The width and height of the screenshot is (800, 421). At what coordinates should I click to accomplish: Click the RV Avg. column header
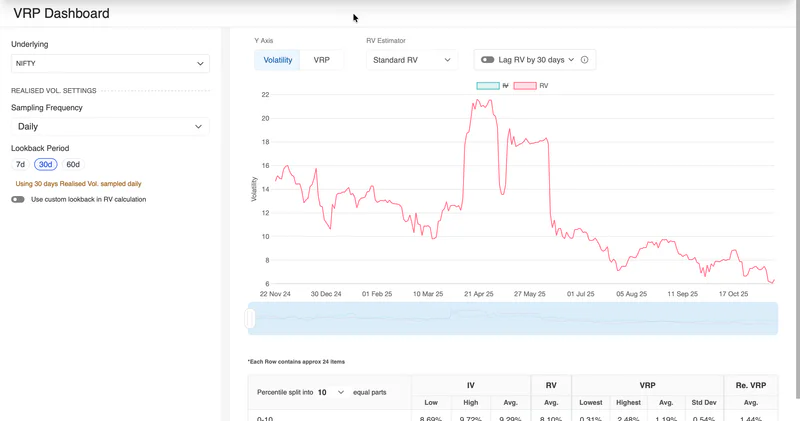(551, 403)
